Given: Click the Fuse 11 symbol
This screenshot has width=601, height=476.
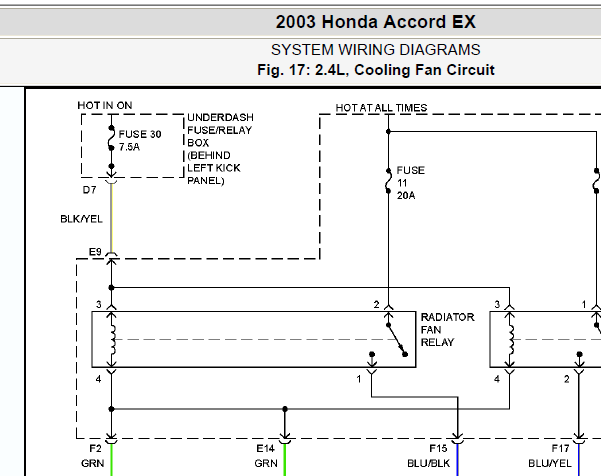Looking at the screenshot, I should point(388,181).
